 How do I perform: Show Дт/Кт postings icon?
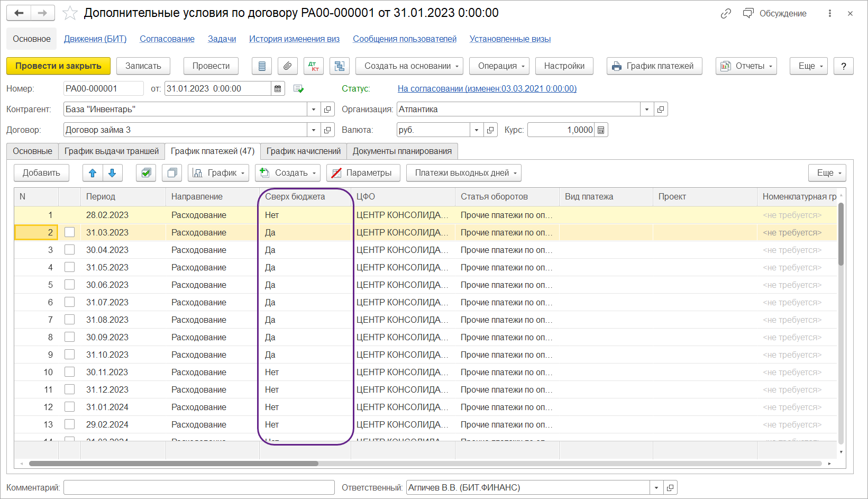(314, 66)
